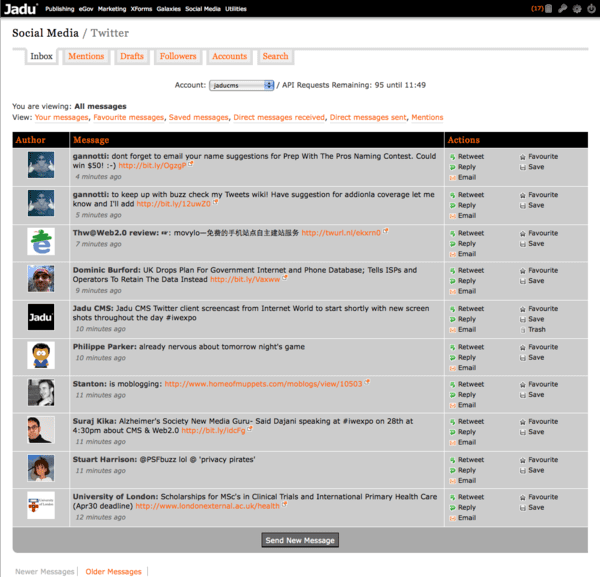The image size is (600, 577).
Task: Favourite the Dominic Burford message
Action: tap(538, 271)
